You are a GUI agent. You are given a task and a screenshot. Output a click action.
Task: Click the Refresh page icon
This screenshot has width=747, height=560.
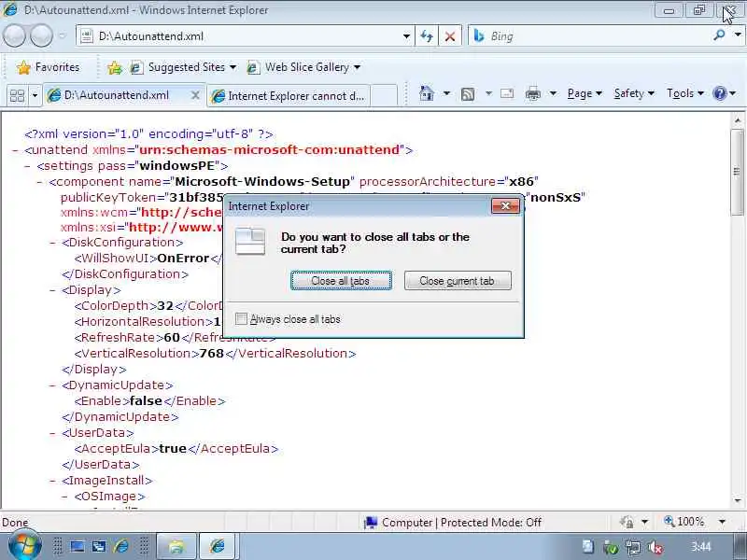[x=427, y=36]
